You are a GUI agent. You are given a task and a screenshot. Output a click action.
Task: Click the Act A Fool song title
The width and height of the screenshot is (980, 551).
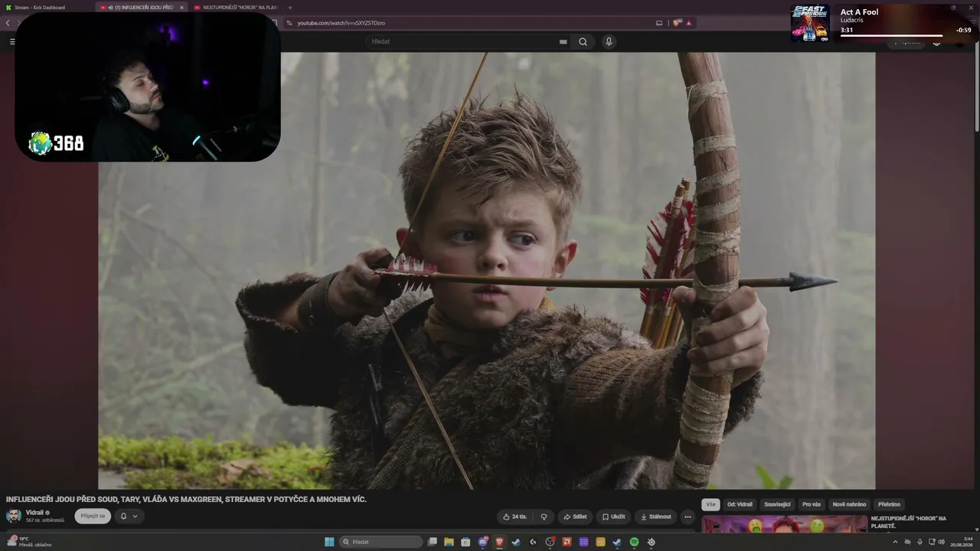tap(859, 12)
